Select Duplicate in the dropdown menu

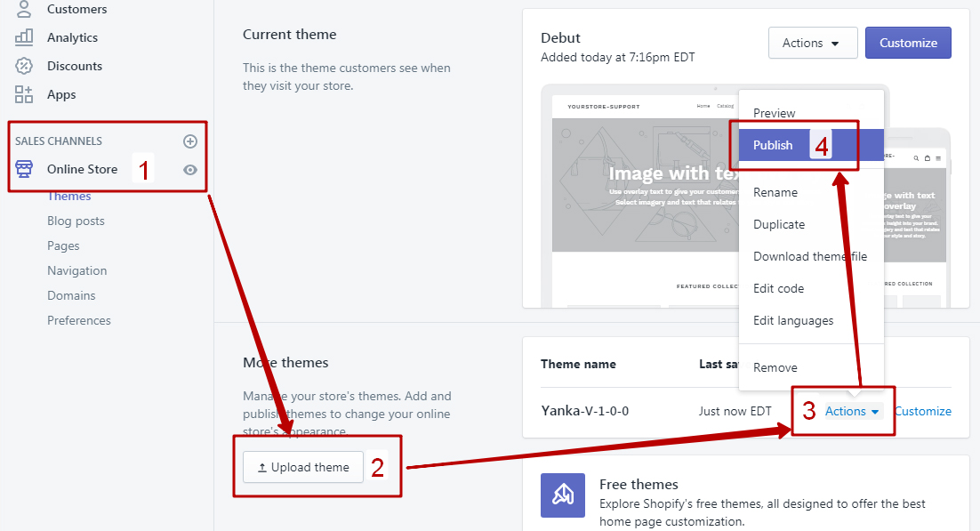click(x=779, y=224)
